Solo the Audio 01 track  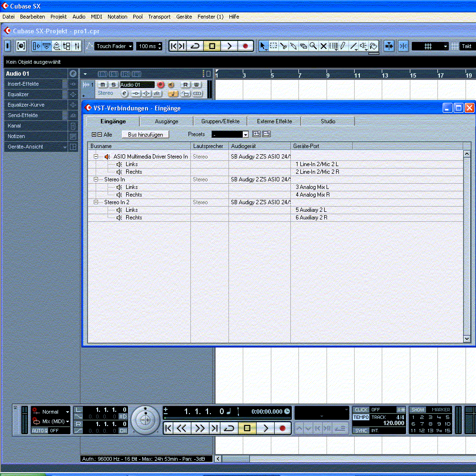click(x=114, y=85)
